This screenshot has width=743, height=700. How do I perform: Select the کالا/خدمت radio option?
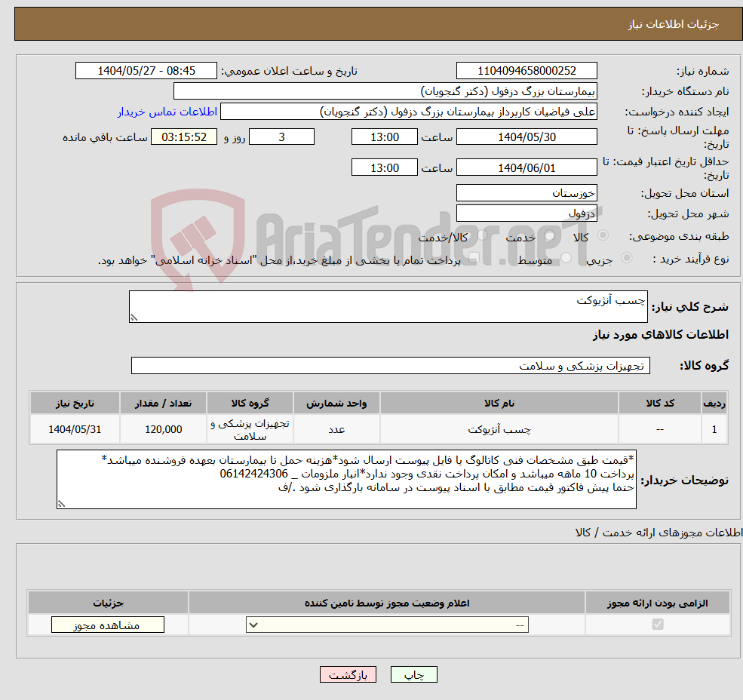point(480,235)
